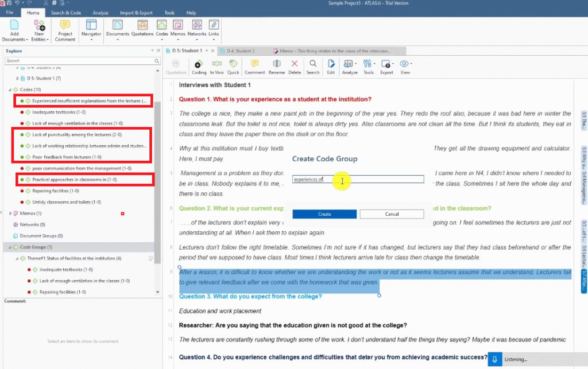Screen dimensions: 588x369
Task: Collapse the Codes (10) tree node
Action: coord(10,90)
